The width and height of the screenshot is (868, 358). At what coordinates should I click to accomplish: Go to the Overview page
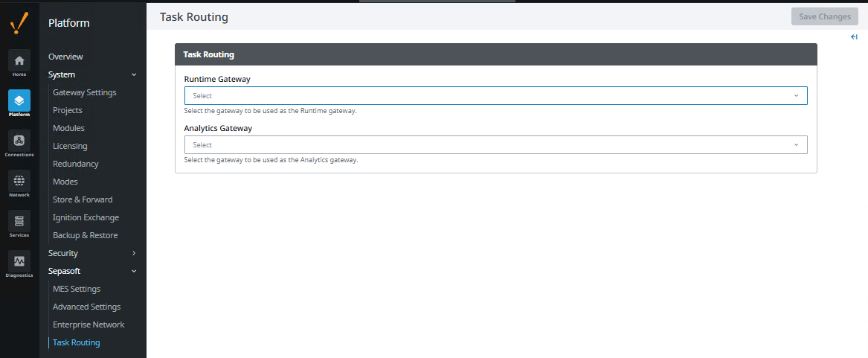click(65, 57)
